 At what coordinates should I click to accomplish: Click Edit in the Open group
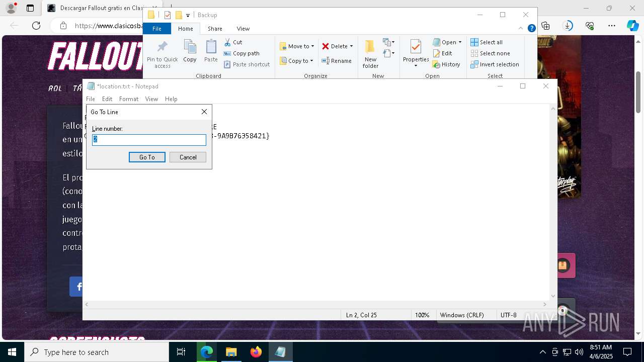[x=443, y=53]
